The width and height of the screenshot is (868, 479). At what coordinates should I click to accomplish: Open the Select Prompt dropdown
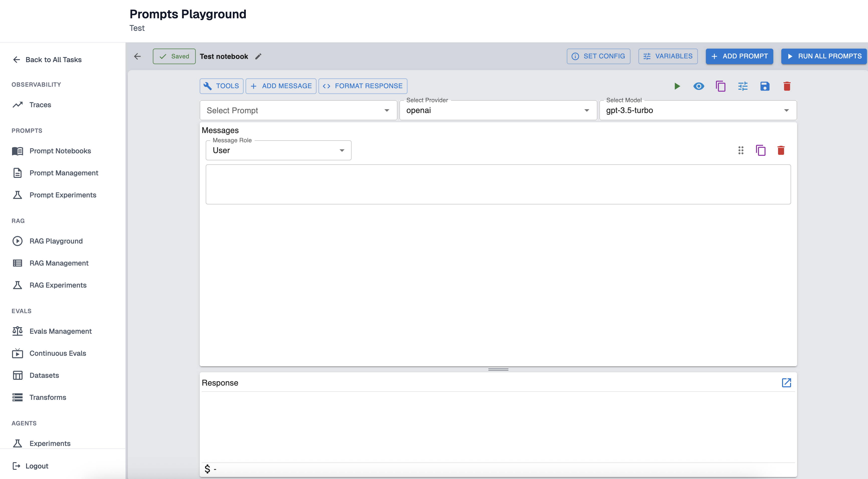[298, 110]
